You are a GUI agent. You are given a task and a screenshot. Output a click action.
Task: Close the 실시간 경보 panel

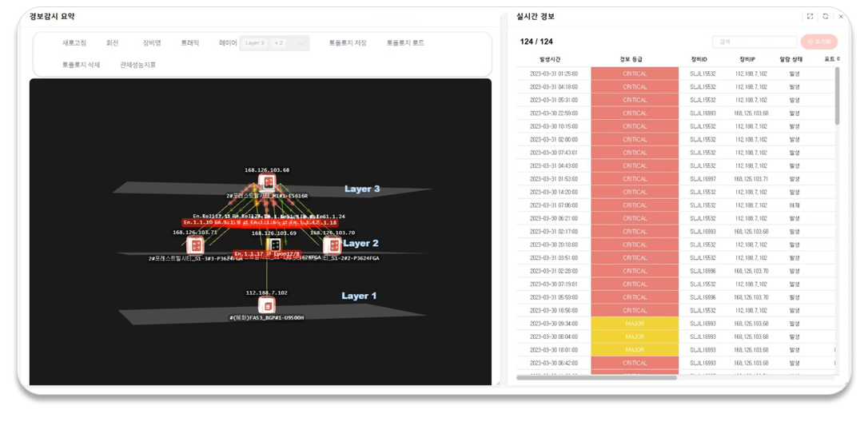(x=841, y=17)
